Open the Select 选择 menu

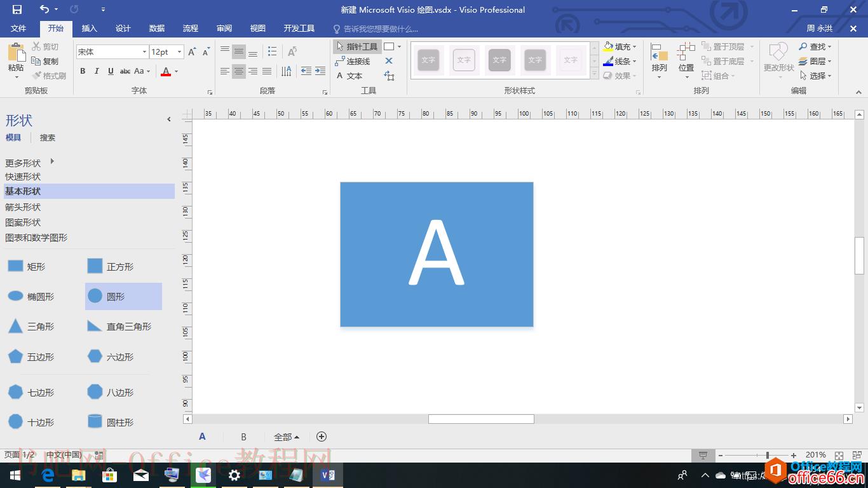point(815,76)
